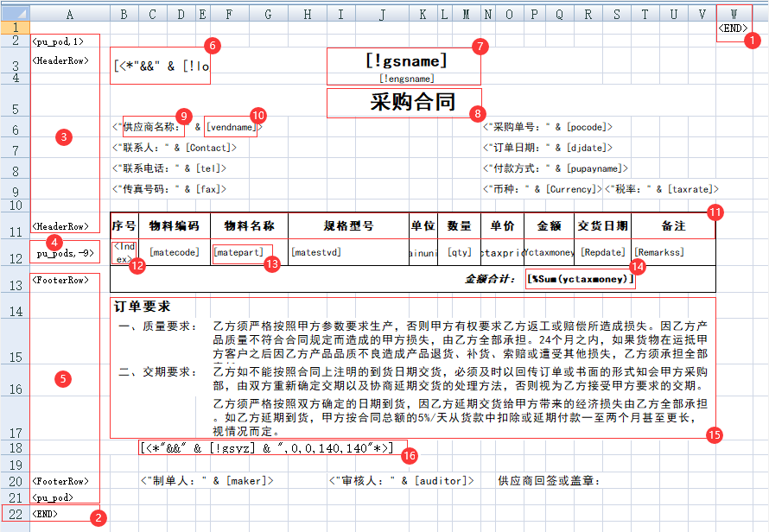Select the [Remarkss] cell

point(673,252)
